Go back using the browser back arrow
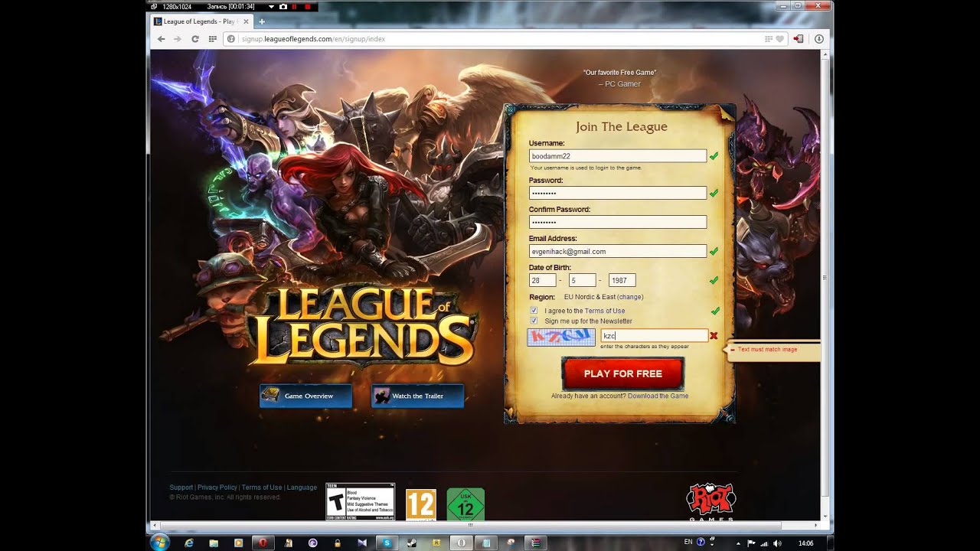The width and height of the screenshot is (980, 551). pos(161,38)
